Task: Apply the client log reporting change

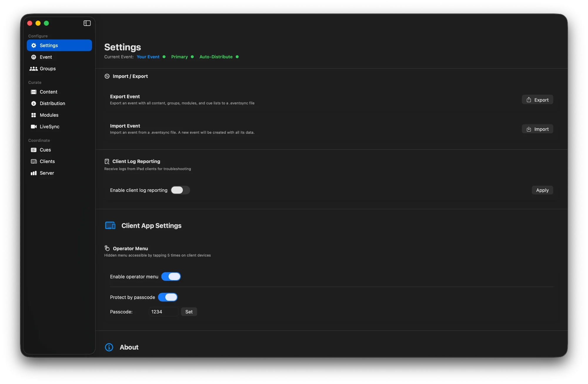Action: pyautogui.click(x=542, y=190)
